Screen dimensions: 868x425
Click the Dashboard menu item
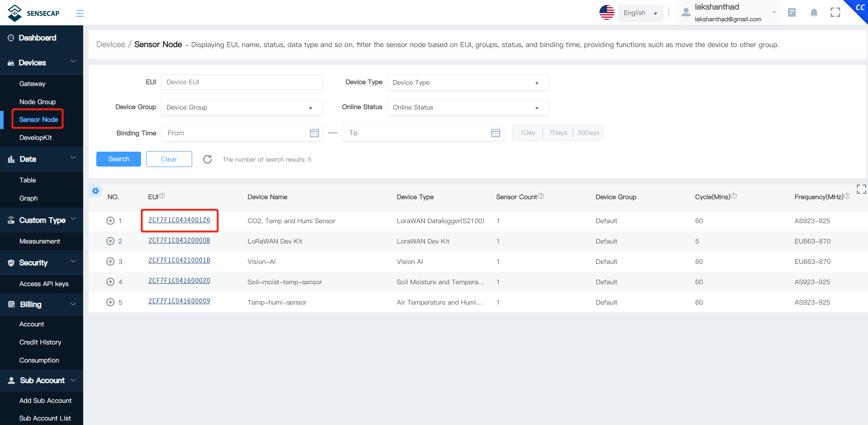point(42,38)
